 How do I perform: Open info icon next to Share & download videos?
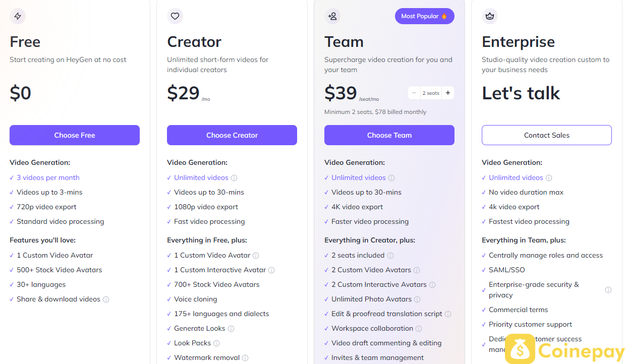(x=106, y=299)
